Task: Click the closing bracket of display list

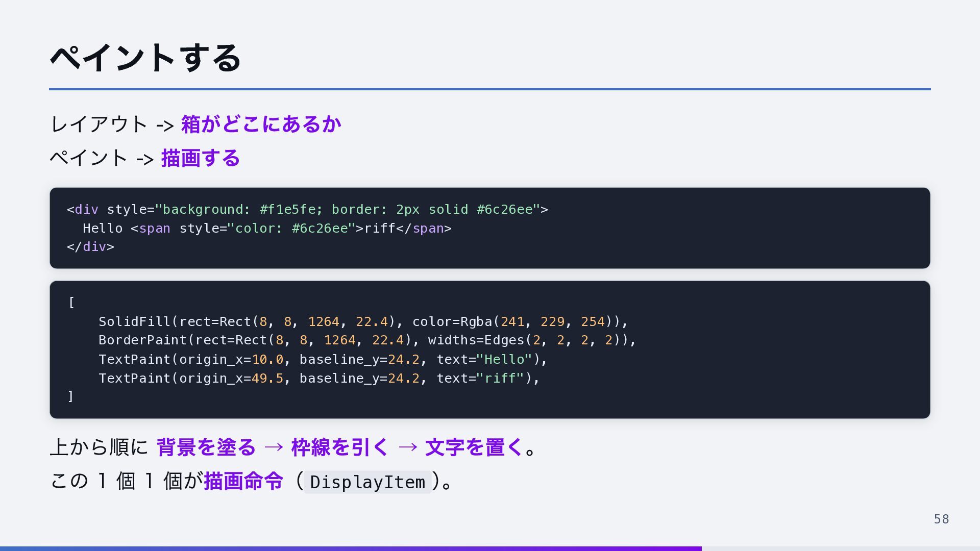Action: 71,396
